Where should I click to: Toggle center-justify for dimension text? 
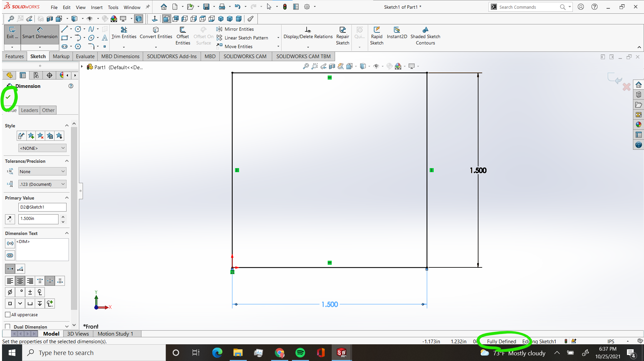pos(20,281)
